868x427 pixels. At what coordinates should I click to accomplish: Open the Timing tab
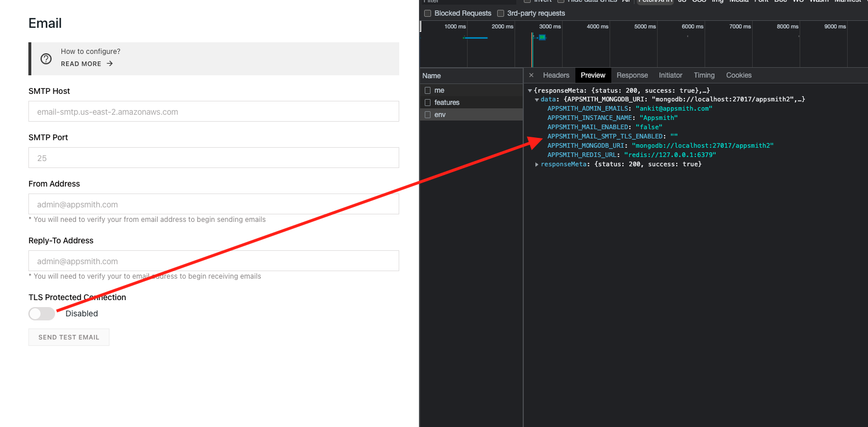(704, 75)
